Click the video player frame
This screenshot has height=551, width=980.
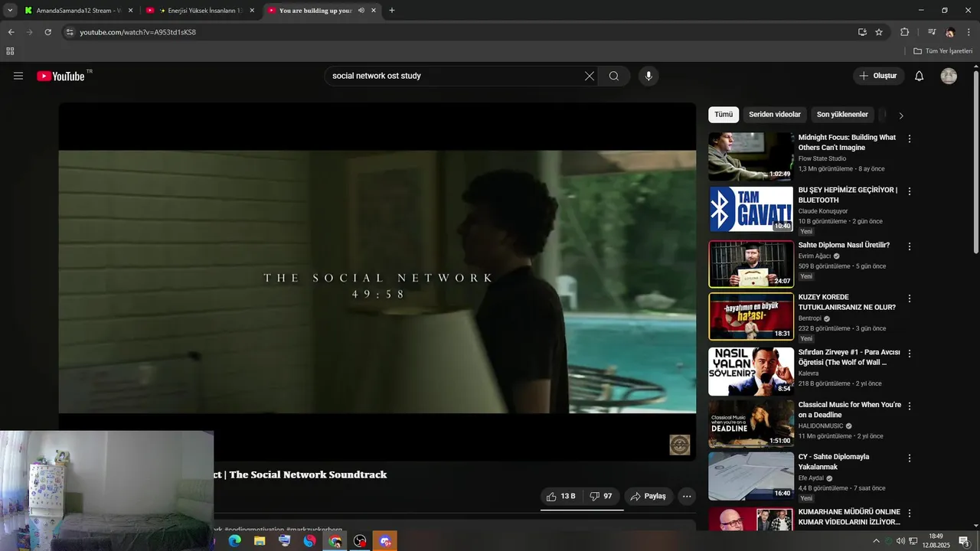[x=377, y=282]
